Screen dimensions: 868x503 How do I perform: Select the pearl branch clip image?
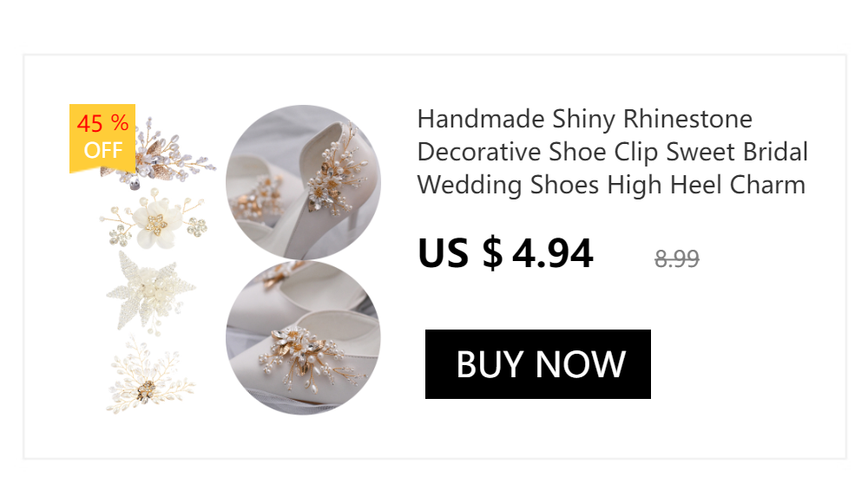[150, 376]
